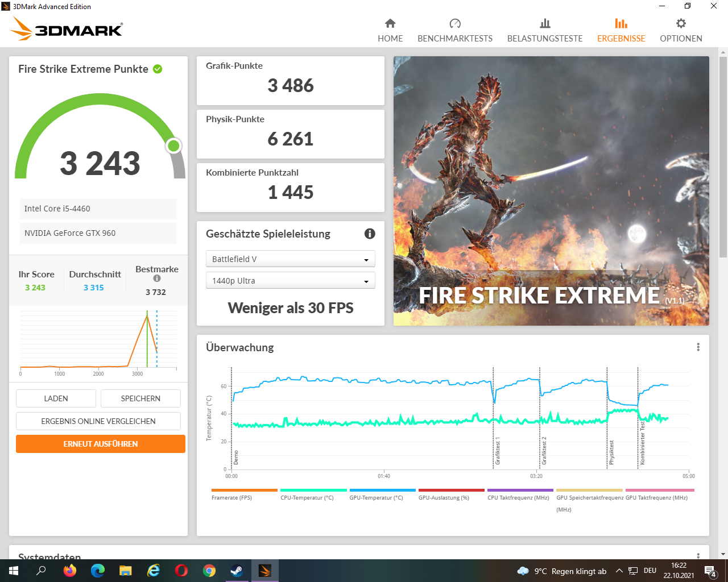Click scrollbar down arrow
The image size is (728, 582).
click(x=723, y=554)
